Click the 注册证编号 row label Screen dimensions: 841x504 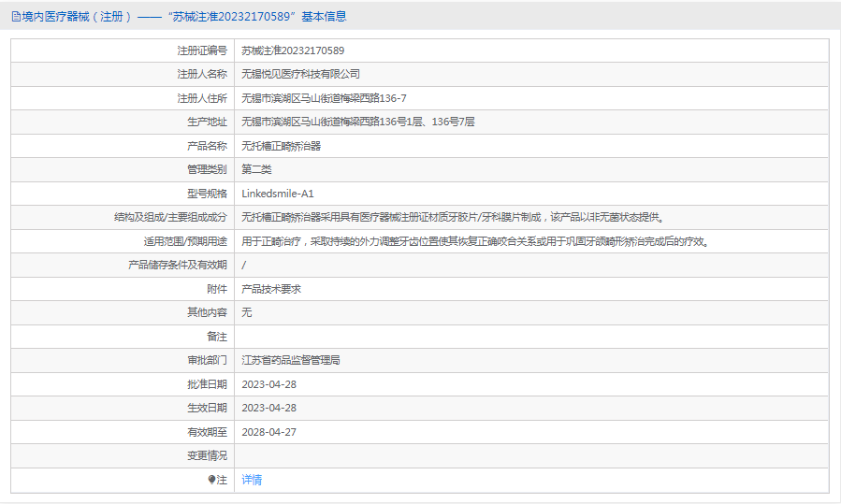[x=202, y=50]
